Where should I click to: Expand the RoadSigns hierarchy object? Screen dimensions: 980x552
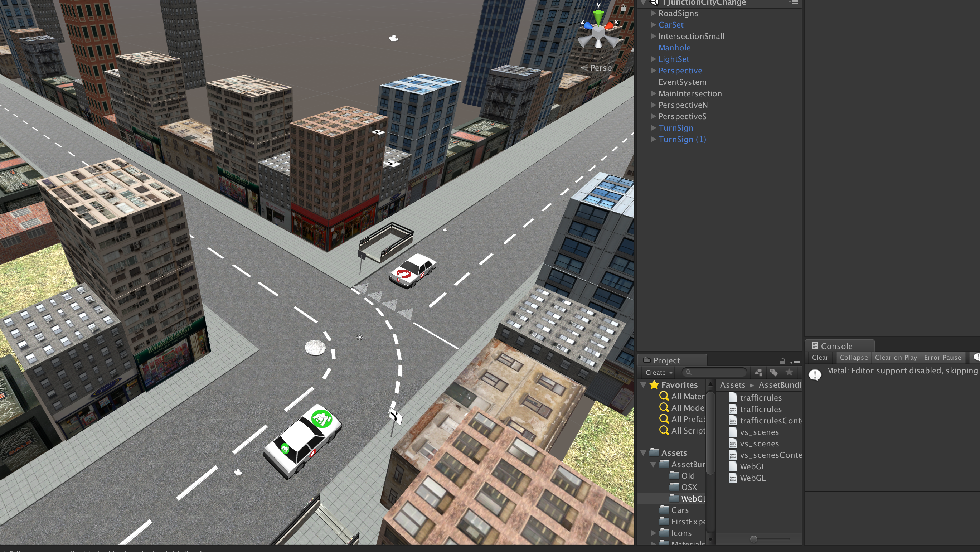tap(653, 13)
